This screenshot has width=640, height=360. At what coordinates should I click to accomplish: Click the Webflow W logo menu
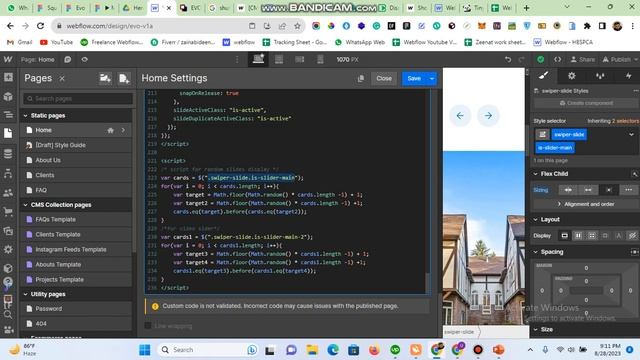coord(8,59)
